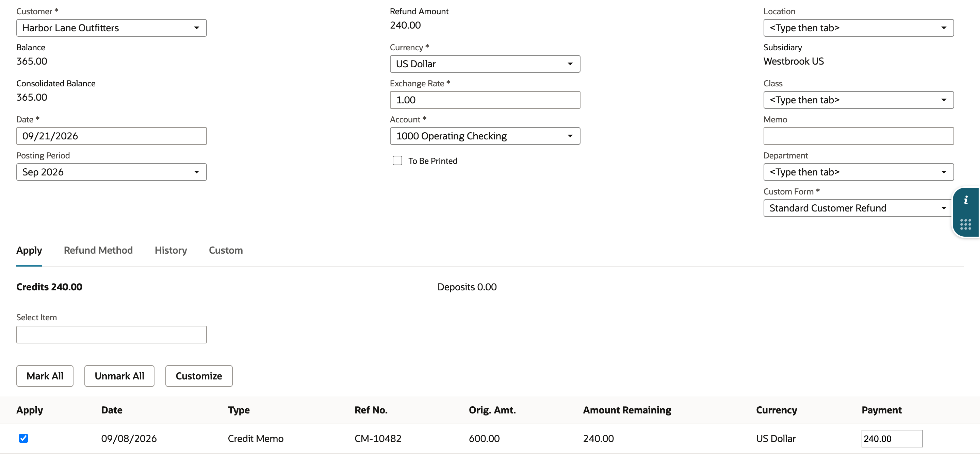Expand the Posting Period dropdown Sep 2026
Screen dimensions: 980x459
(x=112, y=172)
